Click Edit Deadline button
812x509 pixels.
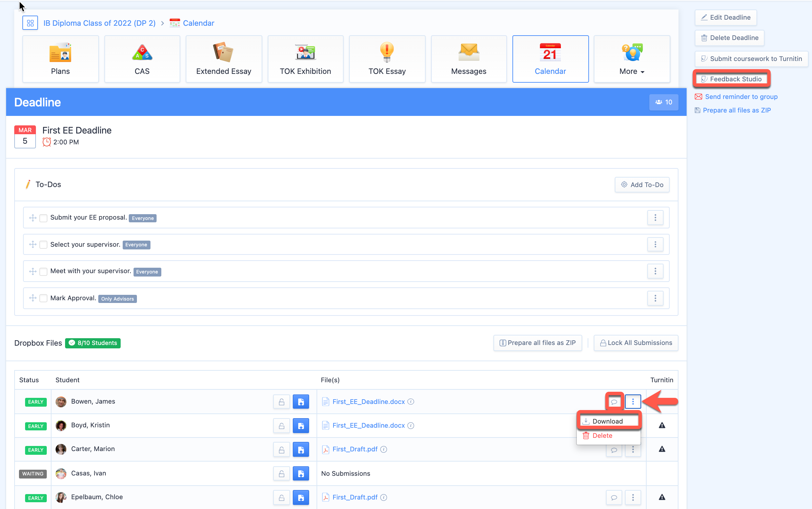[x=726, y=17]
